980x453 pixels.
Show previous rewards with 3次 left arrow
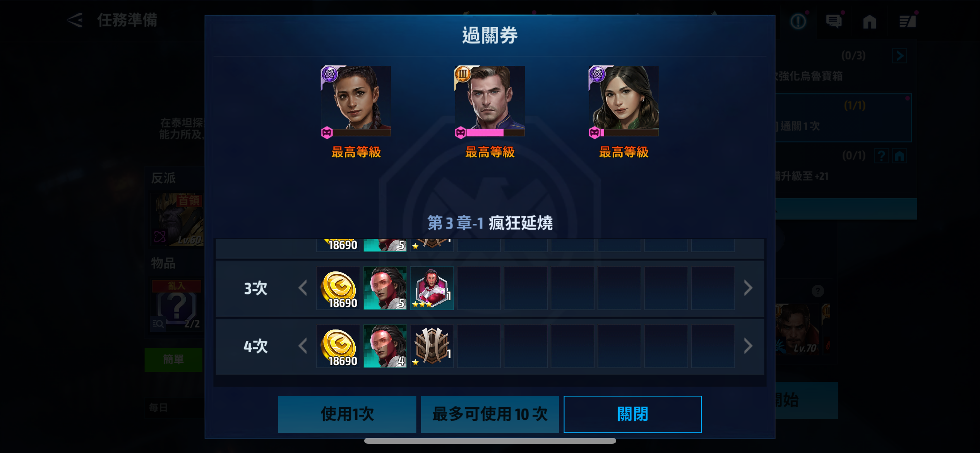click(303, 288)
